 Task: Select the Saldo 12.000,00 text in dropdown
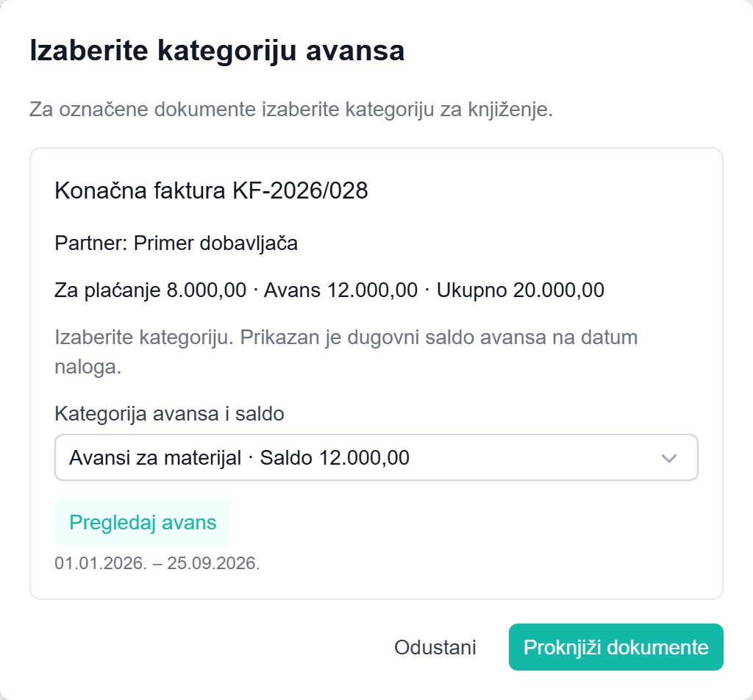click(335, 458)
